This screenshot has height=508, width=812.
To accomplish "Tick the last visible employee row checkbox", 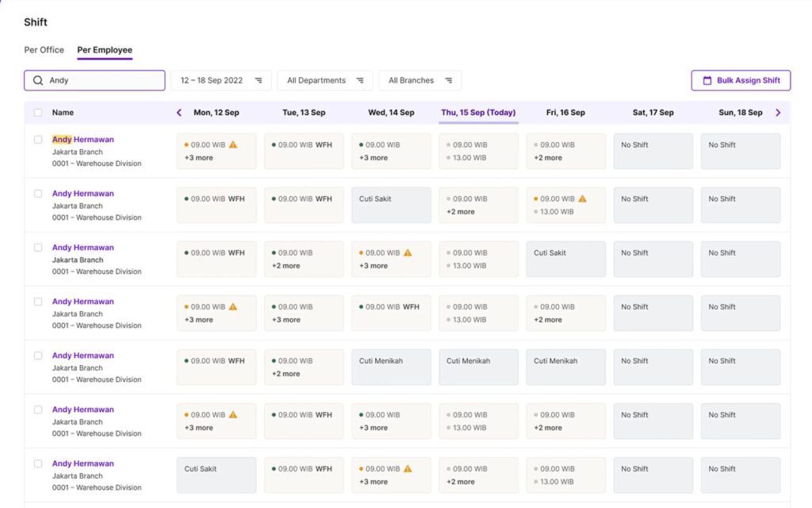I will [38, 464].
